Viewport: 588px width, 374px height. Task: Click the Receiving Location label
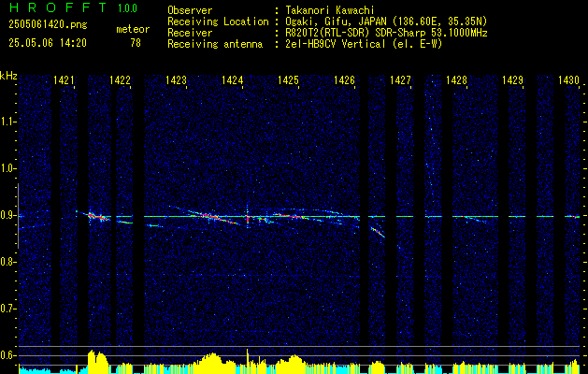218,22
